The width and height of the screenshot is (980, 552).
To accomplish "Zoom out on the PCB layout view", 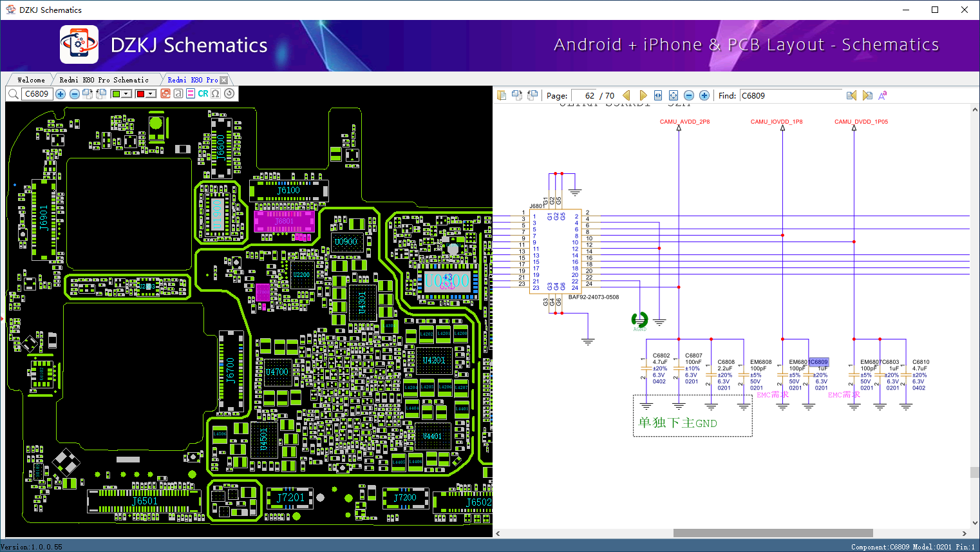I will (x=75, y=94).
